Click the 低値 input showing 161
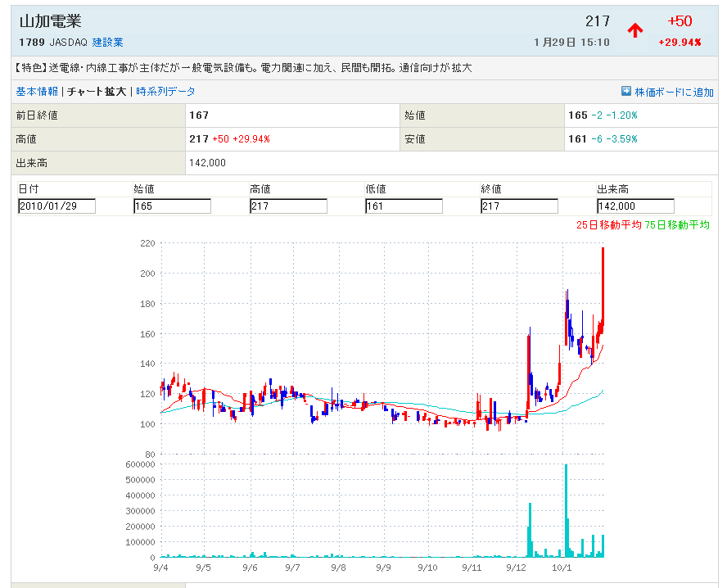 (x=404, y=206)
